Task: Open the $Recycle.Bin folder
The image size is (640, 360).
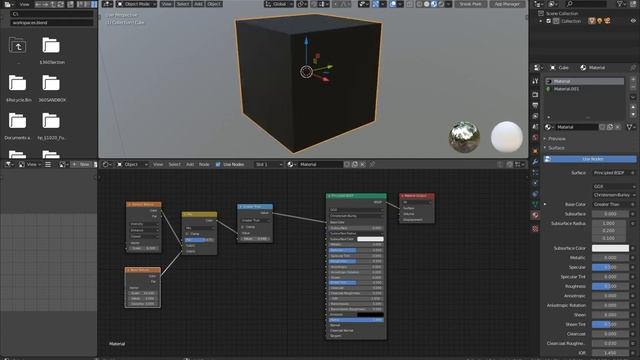Action: 18,88
